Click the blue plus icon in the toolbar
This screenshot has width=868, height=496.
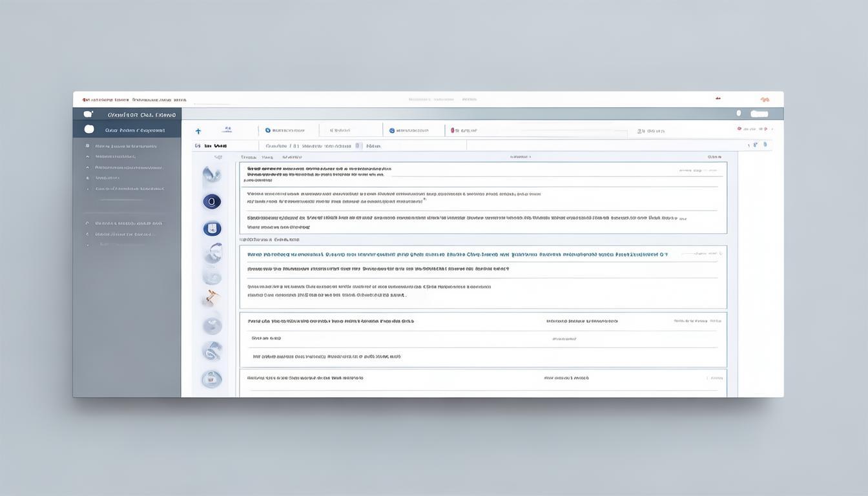pyautogui.click(x=198, y=131)
